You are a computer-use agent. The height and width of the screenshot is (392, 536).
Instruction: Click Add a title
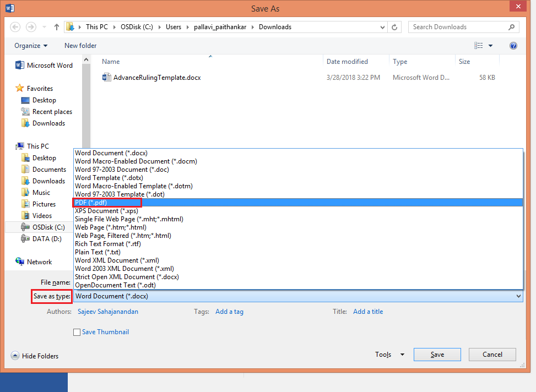[368, 312]
